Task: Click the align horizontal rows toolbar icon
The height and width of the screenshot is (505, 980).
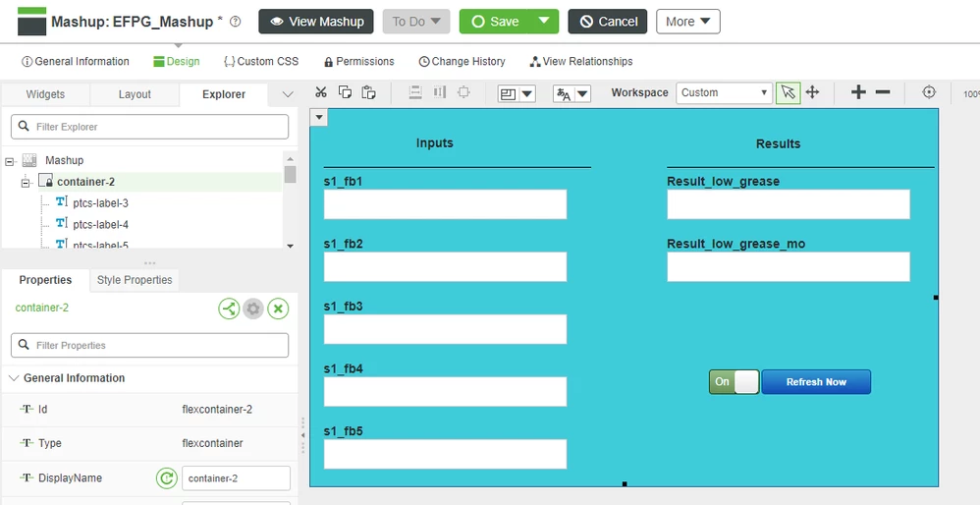Action: (415, 92)
